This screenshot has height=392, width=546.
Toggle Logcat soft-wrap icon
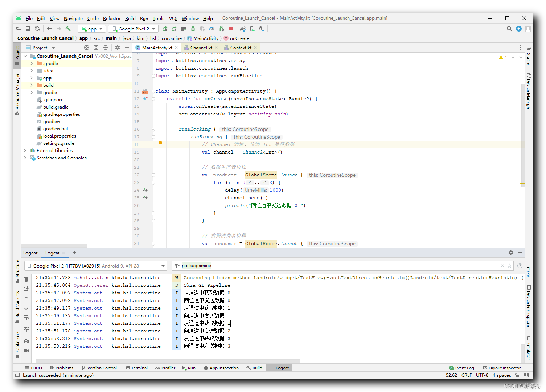pos(26,318)
